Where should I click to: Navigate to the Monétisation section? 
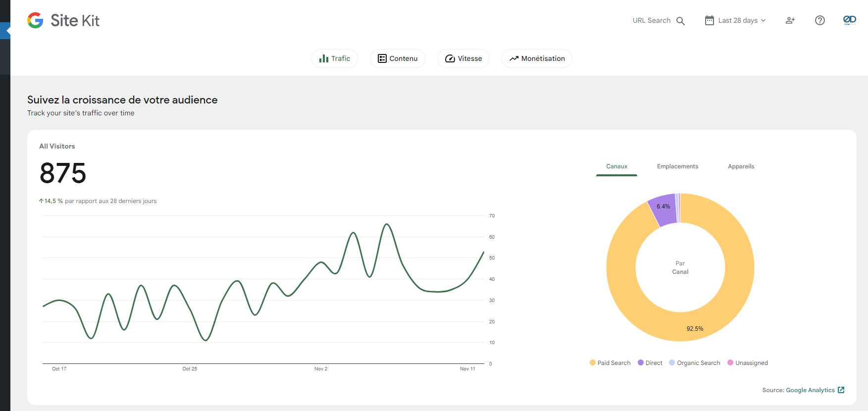point(537,58)
